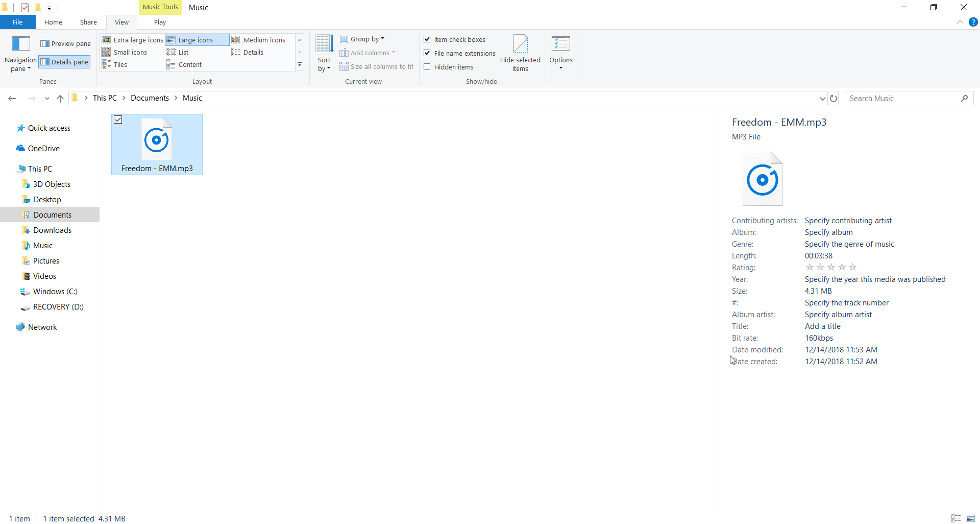
Task: Expand the layout gallery more arrow
Action: pyautogui.click(x=300, y=65)
